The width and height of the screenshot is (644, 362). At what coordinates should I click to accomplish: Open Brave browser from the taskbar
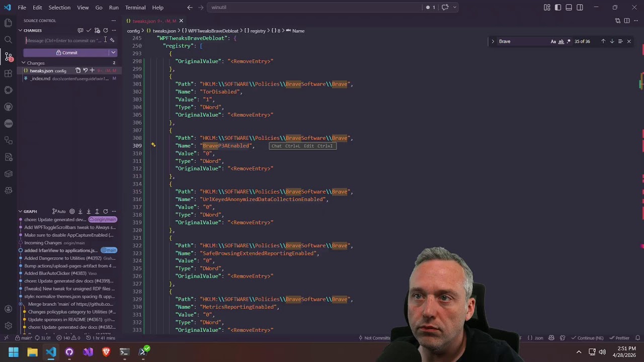pos(106,352)
